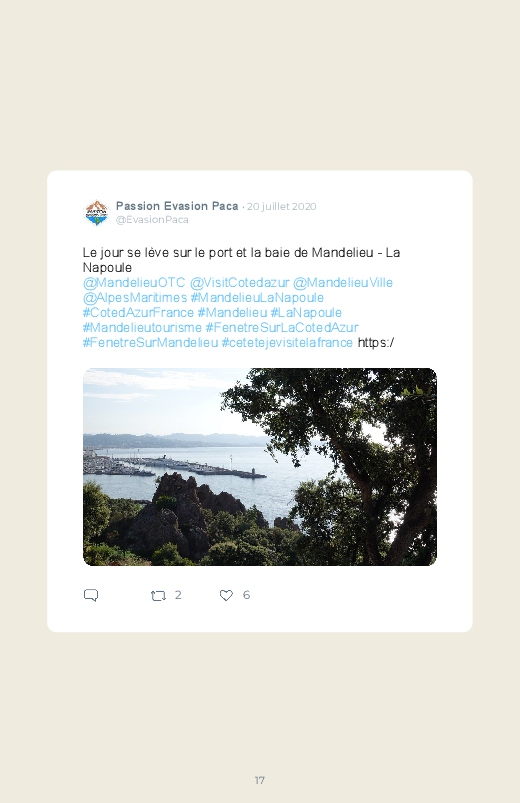Select the #CotedAzurFrance hashtag
The height and width of the screenshot is (803, 520).
click(x=138, y=312)
